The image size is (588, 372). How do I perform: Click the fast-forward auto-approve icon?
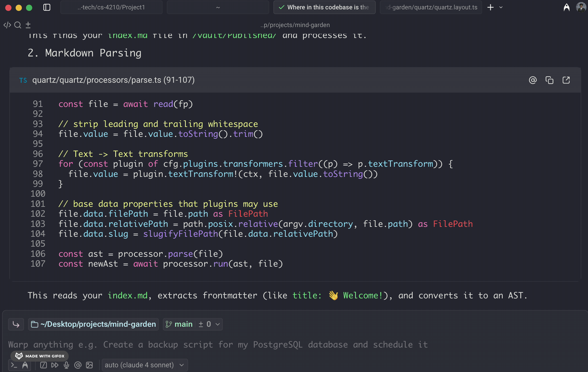[x=55, y=365]
